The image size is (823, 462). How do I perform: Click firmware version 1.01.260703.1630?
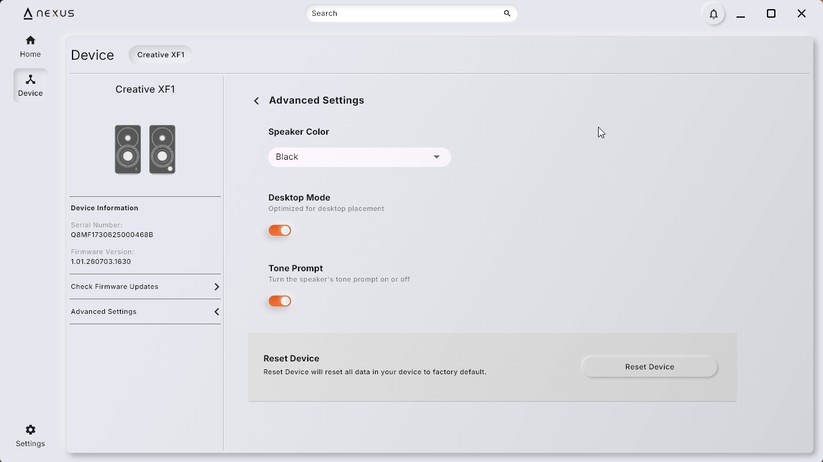click(101, 261)
